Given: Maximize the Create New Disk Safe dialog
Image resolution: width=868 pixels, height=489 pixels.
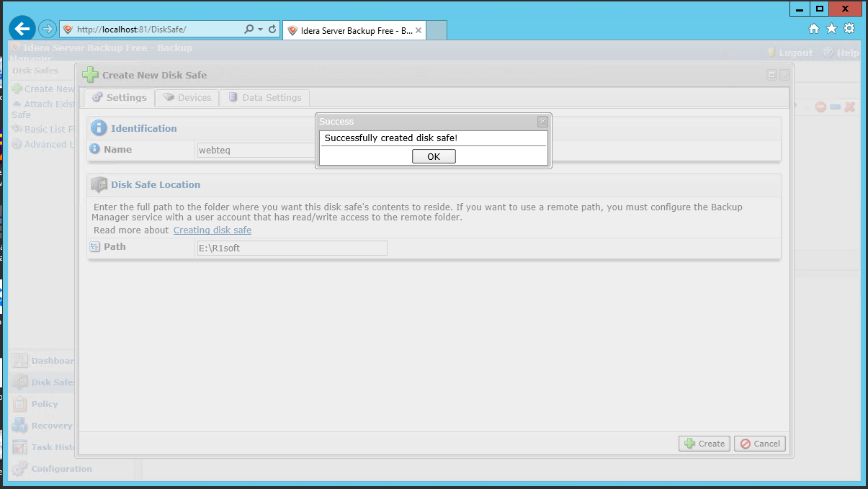Looking at the screenshot, I should [772, 75].
